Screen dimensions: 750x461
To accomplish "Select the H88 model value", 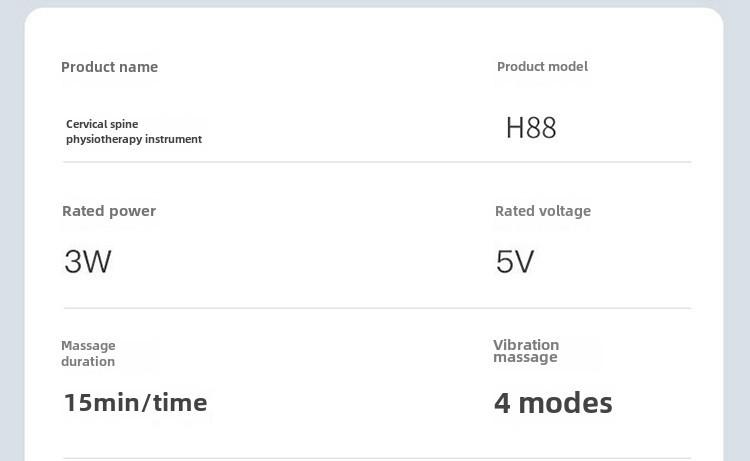I will pos(531,128).
